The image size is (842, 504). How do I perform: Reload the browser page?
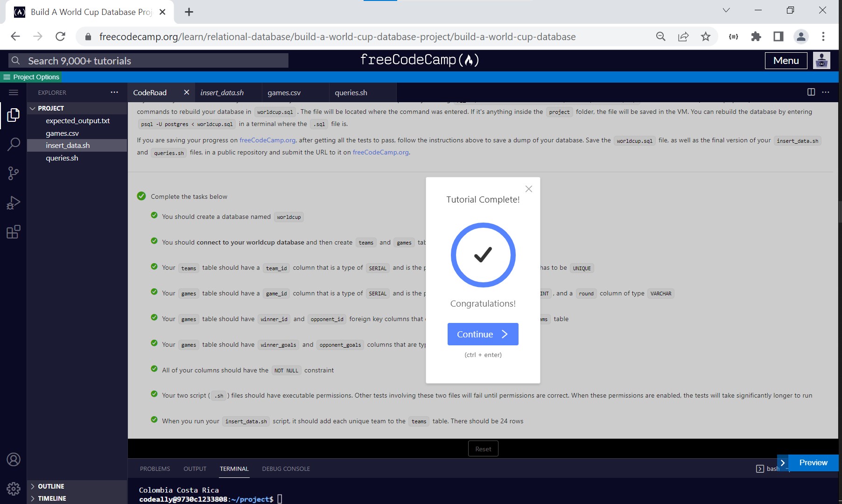point(60,36)
